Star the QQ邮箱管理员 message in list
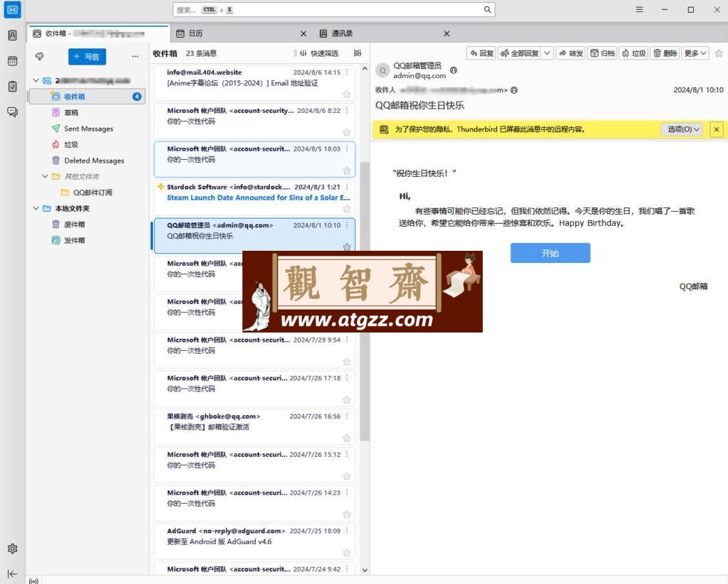Viewport: 728px width, 584px height. [x=347, y=247]
